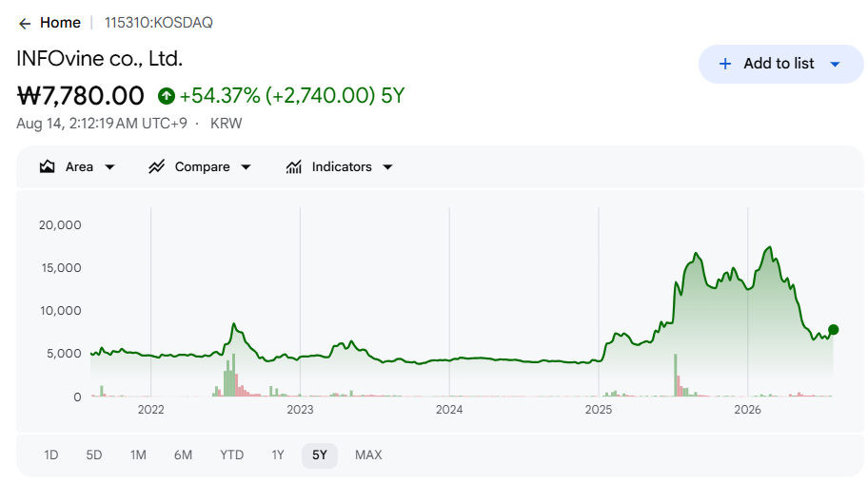
Task: Expand the Indicators dropdown arrow
Action: pyautogui.click(x=388, y=167)
